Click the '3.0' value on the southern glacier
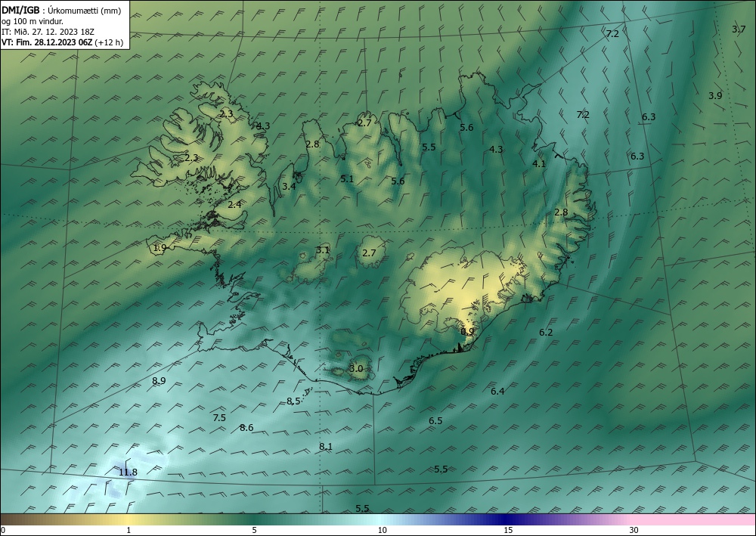Viewport: 756px width, 536px height. tap(356, 369)
